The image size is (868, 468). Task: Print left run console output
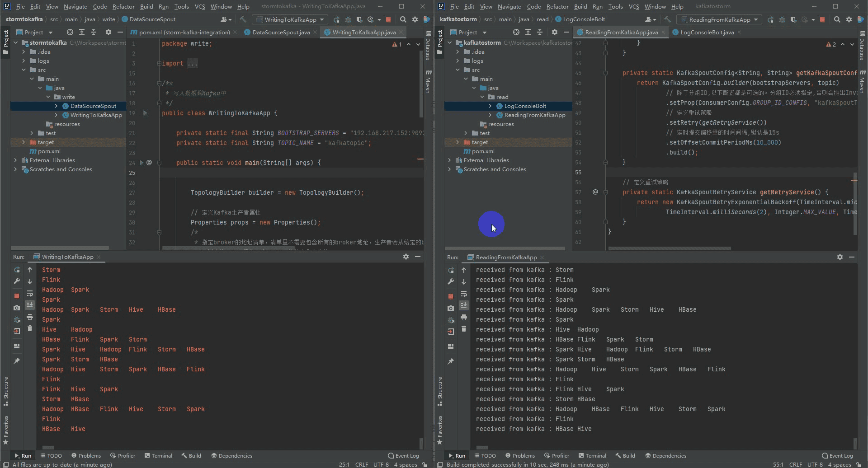point(30,317)
